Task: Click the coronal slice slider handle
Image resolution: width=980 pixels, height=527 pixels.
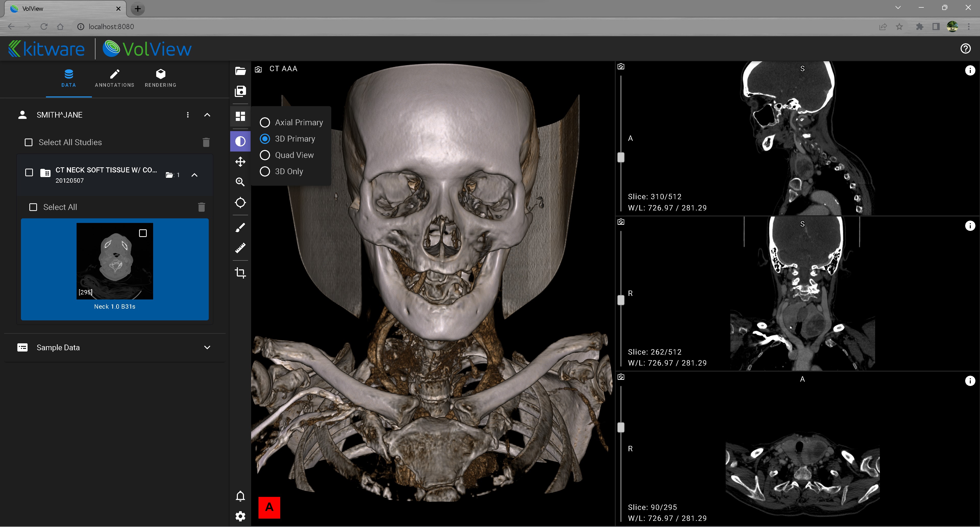Action: click(x=621, y=300)
